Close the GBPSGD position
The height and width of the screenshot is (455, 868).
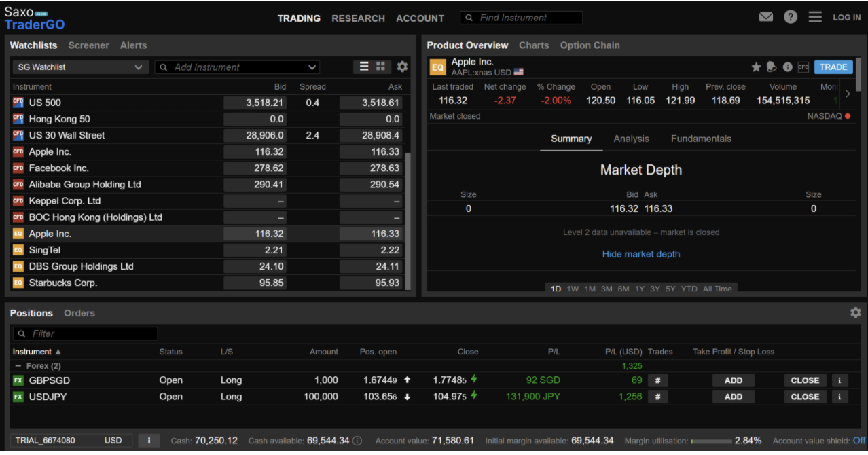(x=805, y=380)
